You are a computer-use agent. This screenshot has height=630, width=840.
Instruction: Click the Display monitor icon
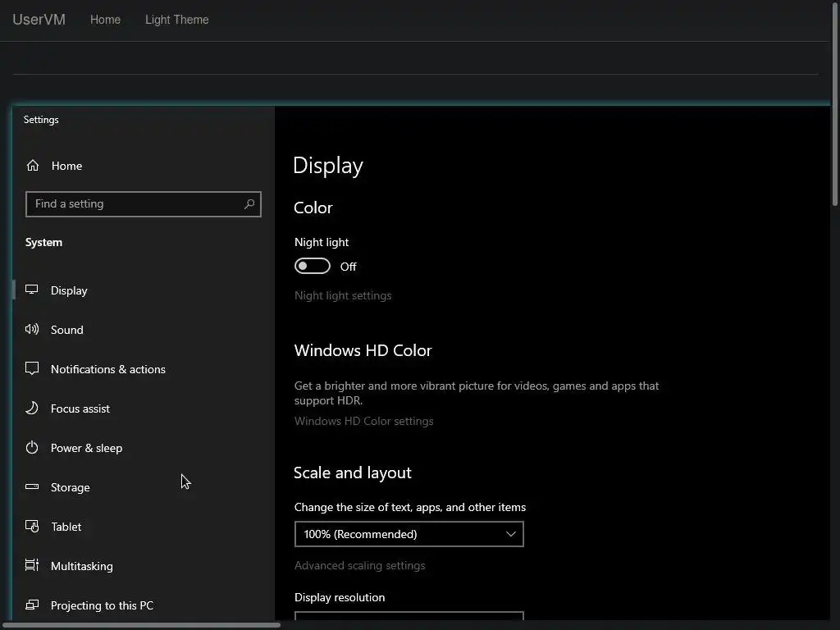coord(32,290)
